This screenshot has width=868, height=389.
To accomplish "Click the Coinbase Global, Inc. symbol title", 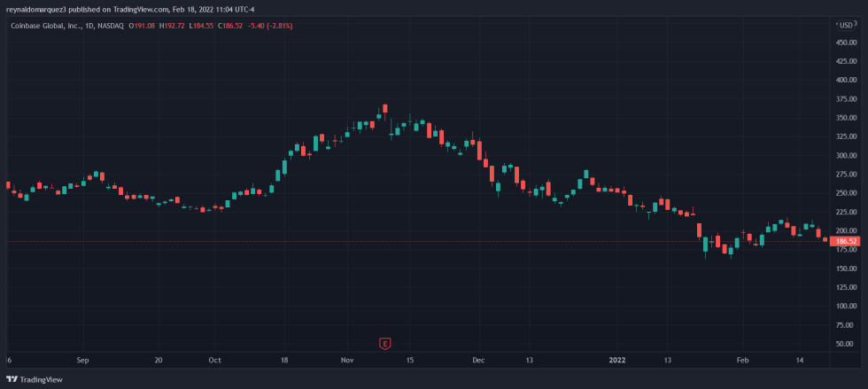I will 49,26.
